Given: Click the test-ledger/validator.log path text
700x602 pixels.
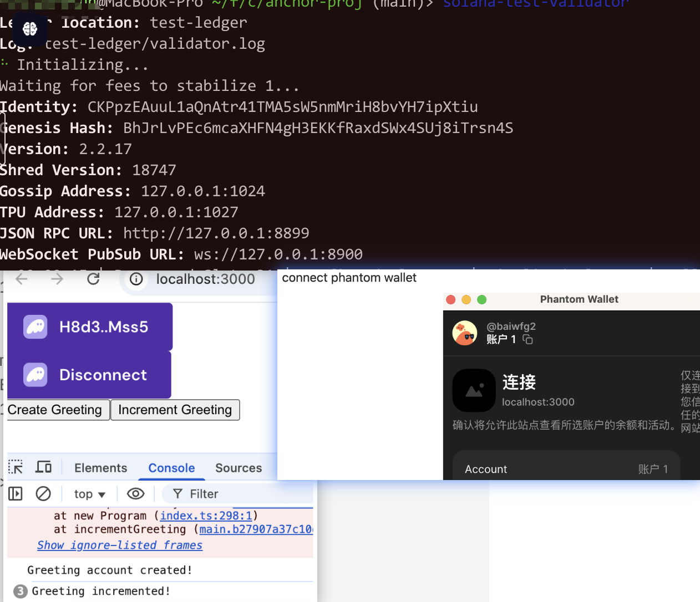Looking at the screenshot, I should (x=154, y=44).
